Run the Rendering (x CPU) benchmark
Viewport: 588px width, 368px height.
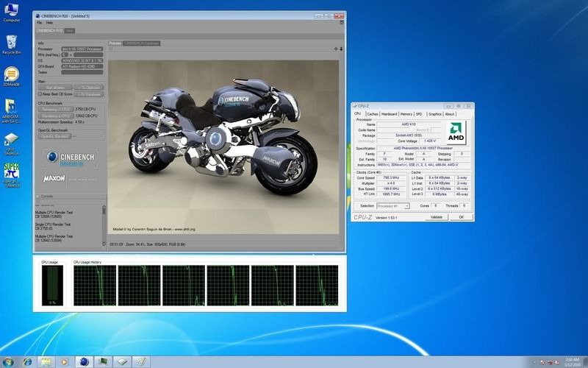56,116
